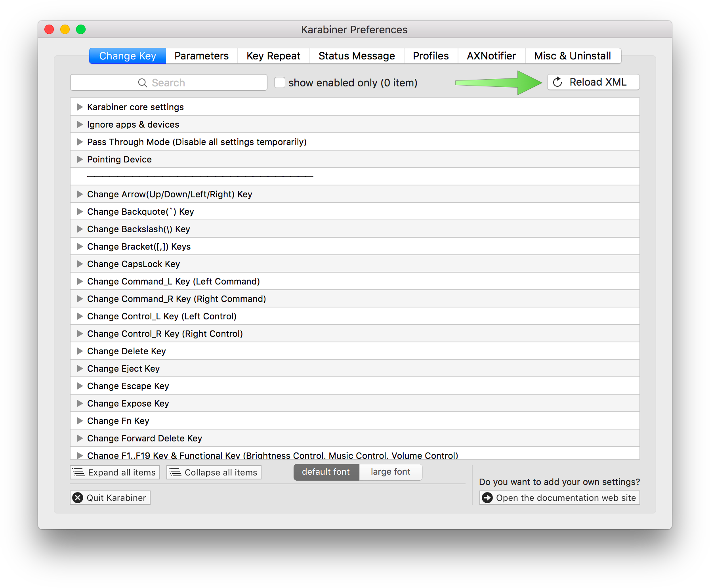Switch to the Change Key tab
Viewport: 710px width, 588px height.
tap(128, 56)
